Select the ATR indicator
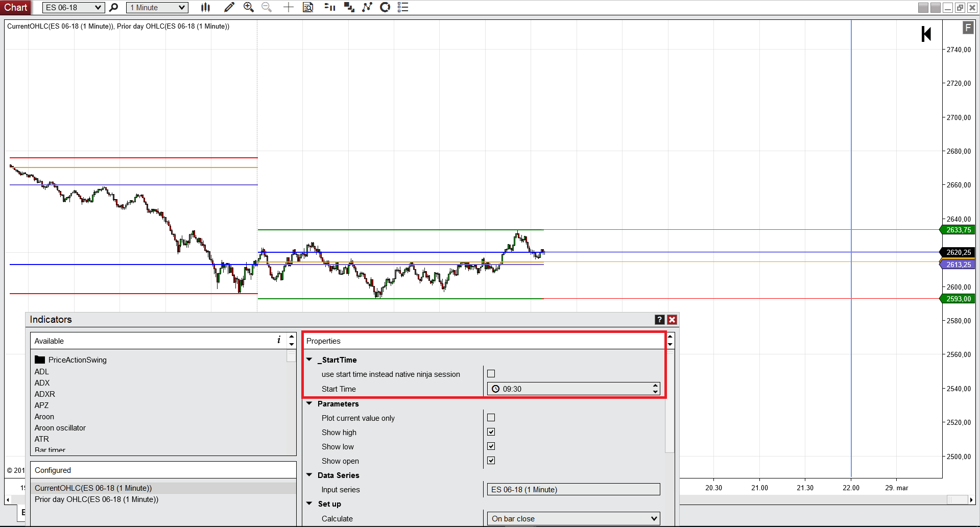Viewport: 980px width, 527px height. (x=42, y=439)
